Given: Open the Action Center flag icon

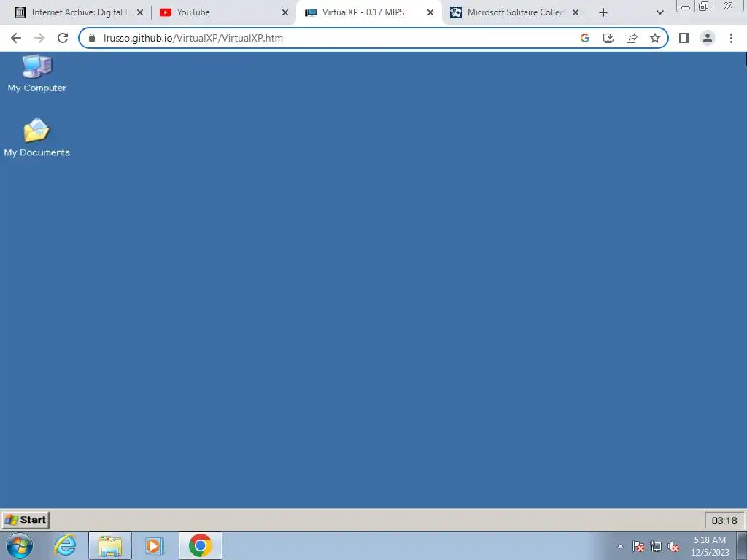Looking at the screenshot, I should tap(638, 546).
